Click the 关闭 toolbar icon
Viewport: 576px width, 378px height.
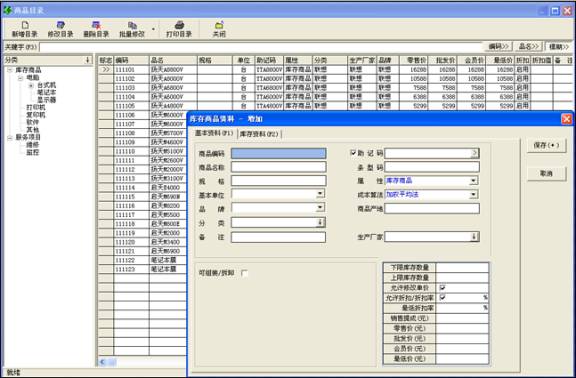click(x=219, y=25)
